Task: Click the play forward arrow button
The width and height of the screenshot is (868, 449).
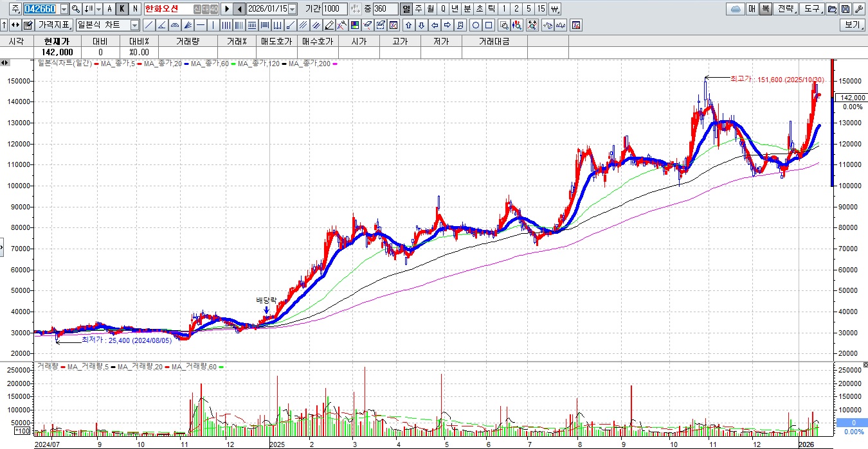Action: coord(227,9)
